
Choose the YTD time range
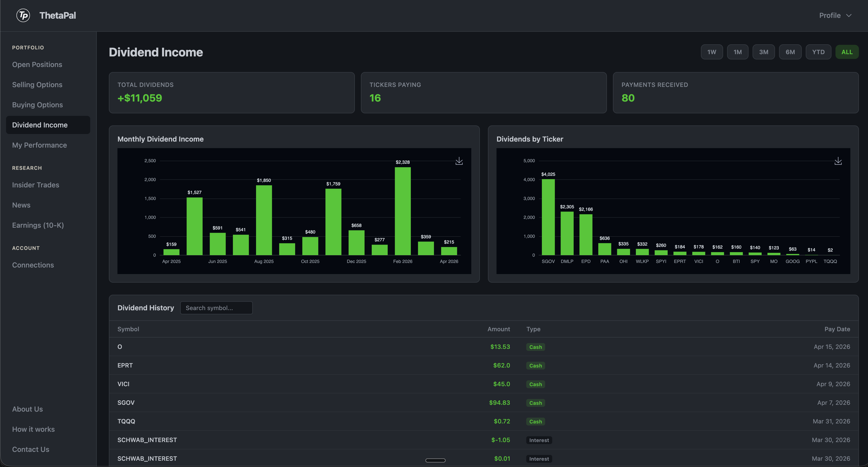pyautogui.click(x=818, y=52)
